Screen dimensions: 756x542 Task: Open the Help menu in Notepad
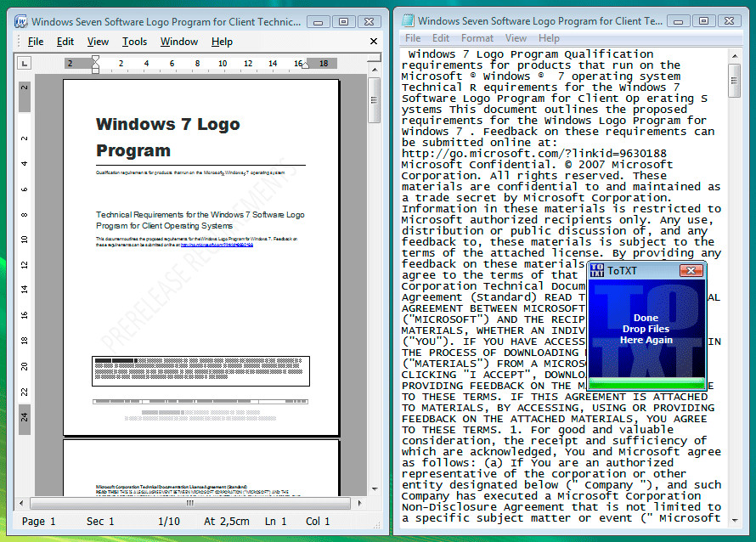coord(549,38)
